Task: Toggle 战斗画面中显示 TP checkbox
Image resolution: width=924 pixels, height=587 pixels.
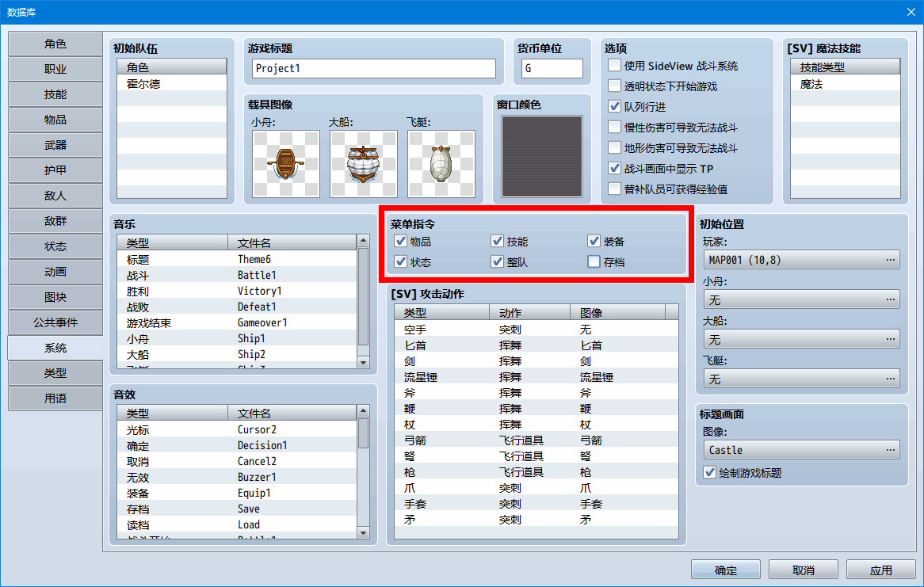Action: tap(615, 169)
